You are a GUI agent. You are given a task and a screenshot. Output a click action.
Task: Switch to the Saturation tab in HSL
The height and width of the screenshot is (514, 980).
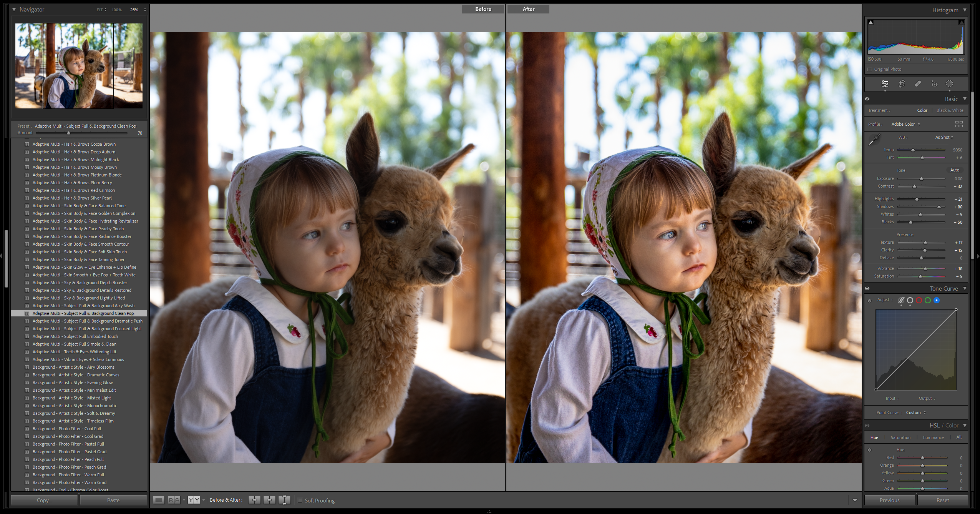pyautogui.click(x=900, y=437)
